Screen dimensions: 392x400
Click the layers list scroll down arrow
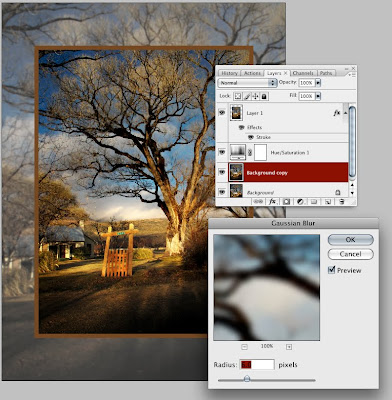[x=352, y=193]
